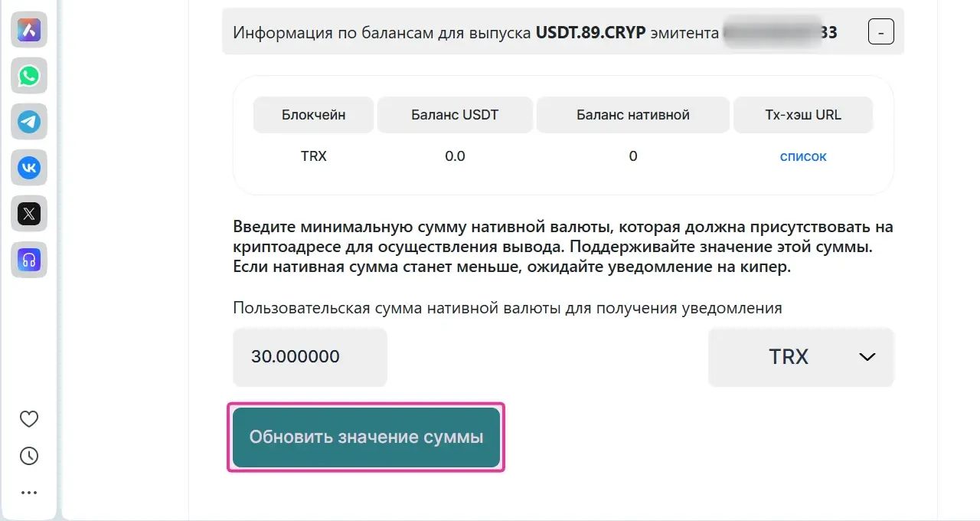Click the 0.0 USDT balance cell
The image size is (980, 521).
pos(455,156)
